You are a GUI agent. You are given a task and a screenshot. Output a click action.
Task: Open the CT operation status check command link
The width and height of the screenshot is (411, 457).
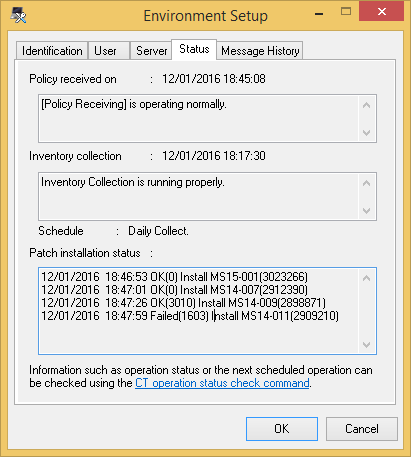point(222,383)
